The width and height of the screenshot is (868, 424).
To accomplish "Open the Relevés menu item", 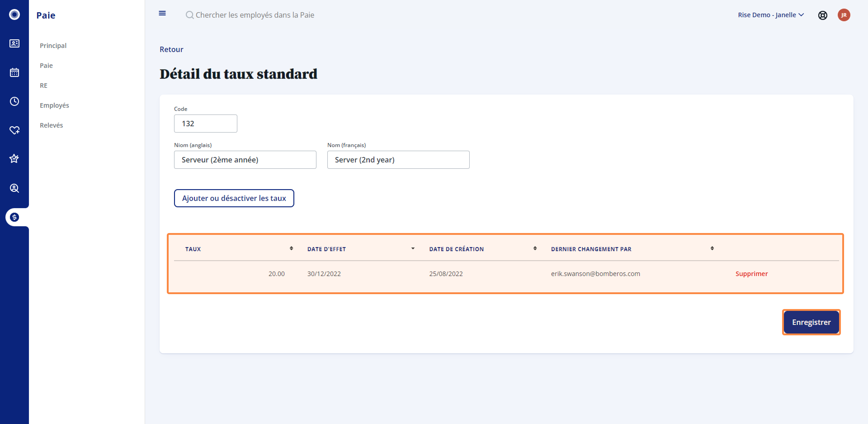I will 51,125.
